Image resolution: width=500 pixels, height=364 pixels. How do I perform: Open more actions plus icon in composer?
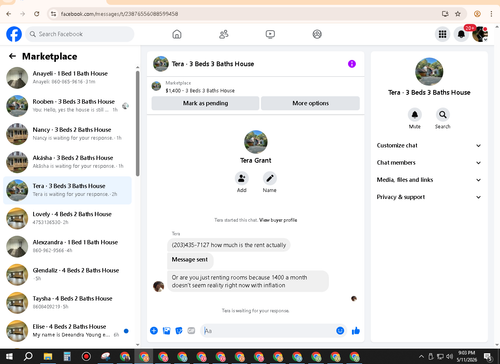(x=154, y=331)
